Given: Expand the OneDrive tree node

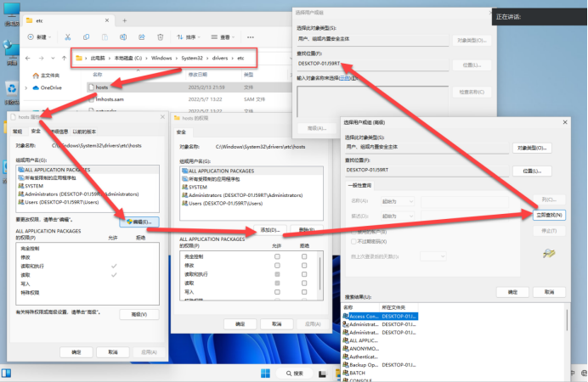Looking at the screenshot, I should click(x=26, y=87).
